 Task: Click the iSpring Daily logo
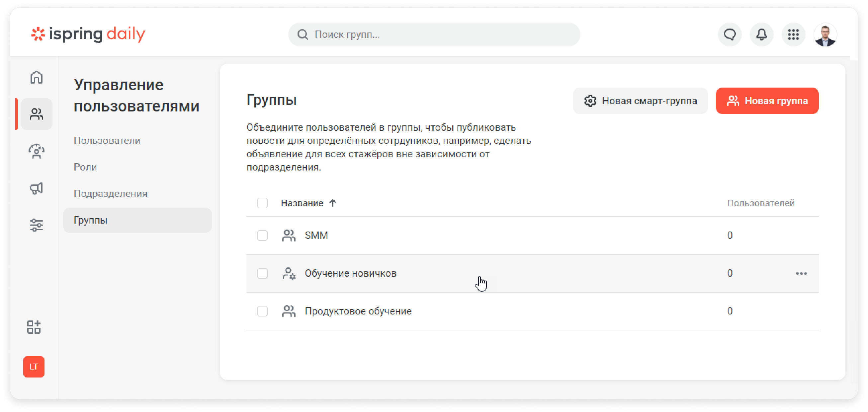point(88,34)
